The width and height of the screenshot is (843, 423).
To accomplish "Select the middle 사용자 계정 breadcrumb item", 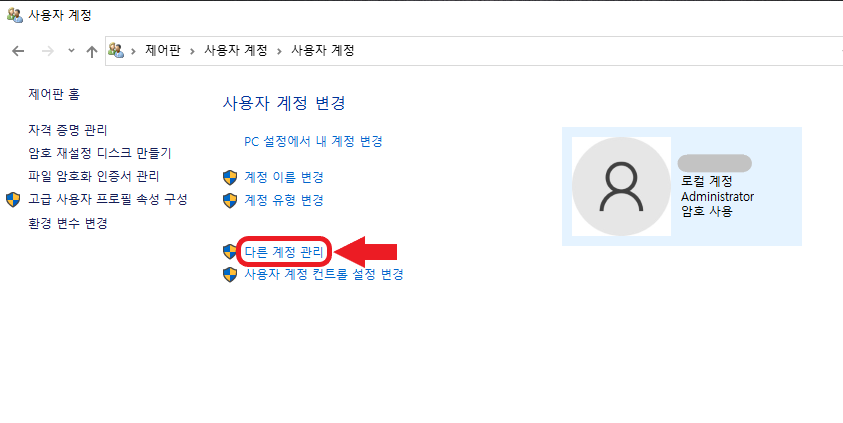I will (236, 51).
